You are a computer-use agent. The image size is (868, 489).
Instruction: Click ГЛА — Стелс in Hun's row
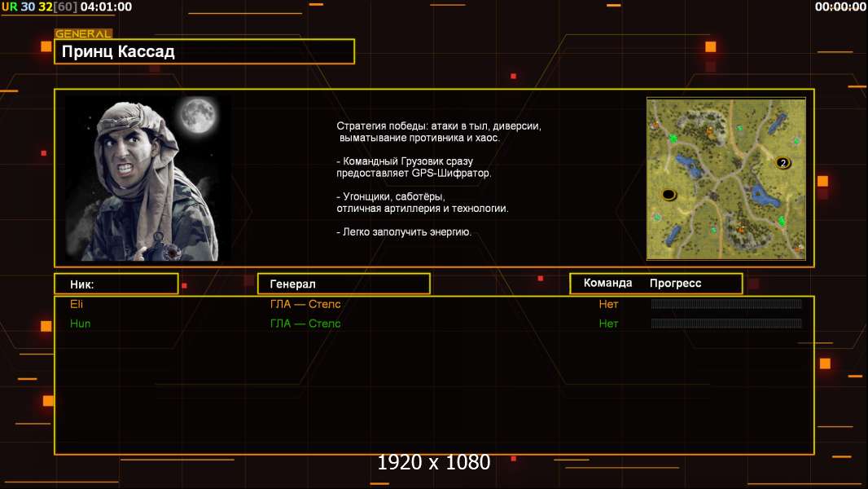[305, 324]
